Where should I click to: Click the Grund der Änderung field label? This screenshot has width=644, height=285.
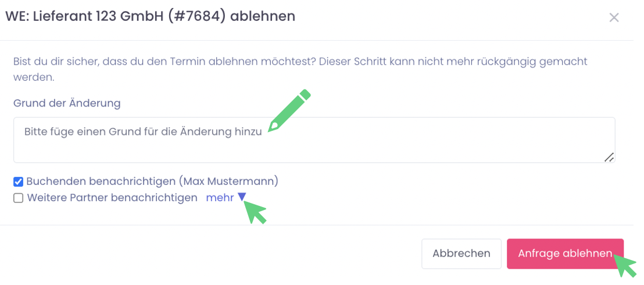(x=67, y=103)
